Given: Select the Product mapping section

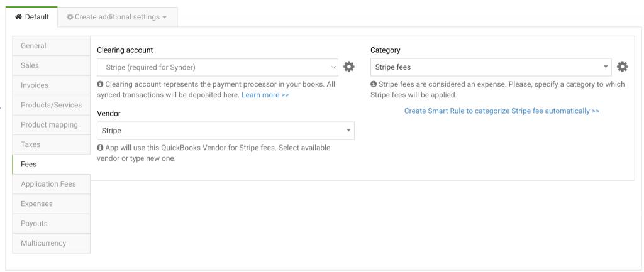Looking at the screenshot, I should point(51,124).
